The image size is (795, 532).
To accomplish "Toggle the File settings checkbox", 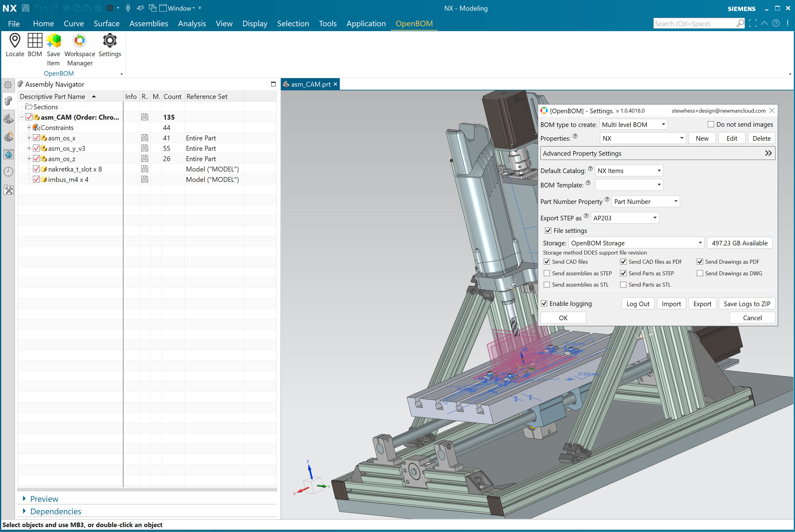I will pos(548,231).
